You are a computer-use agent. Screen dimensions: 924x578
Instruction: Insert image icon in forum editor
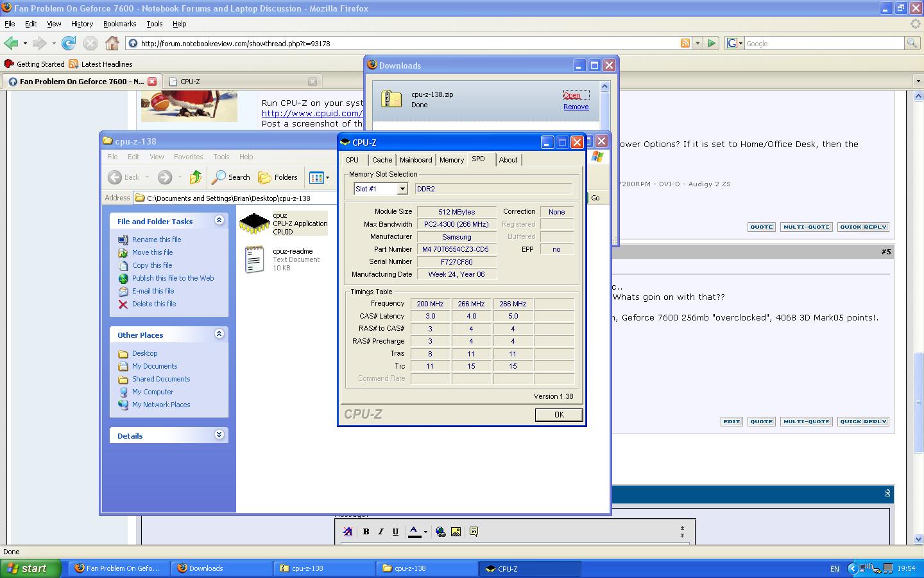(x=456, y=532)
